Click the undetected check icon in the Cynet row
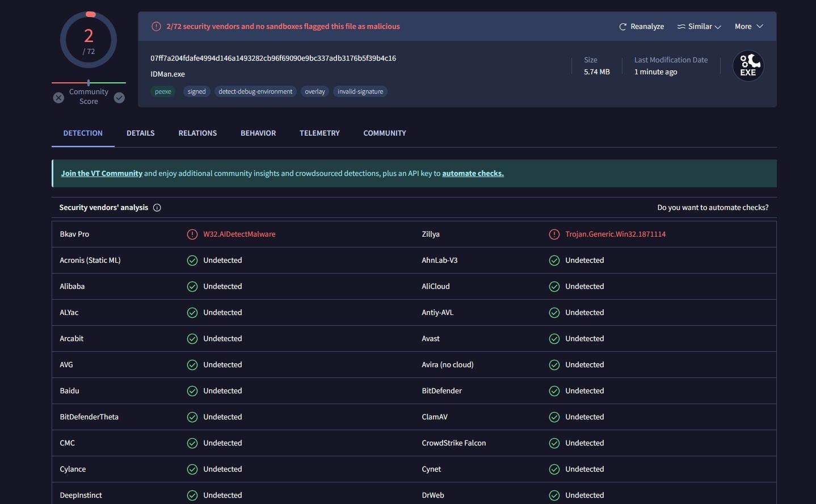Viewport: 816px width, 504px height. [x=554, y=469]
